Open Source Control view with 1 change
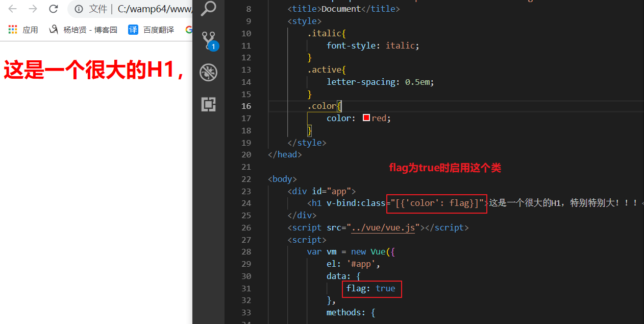This screenshot has height=324, width=644. click(209, 40)
